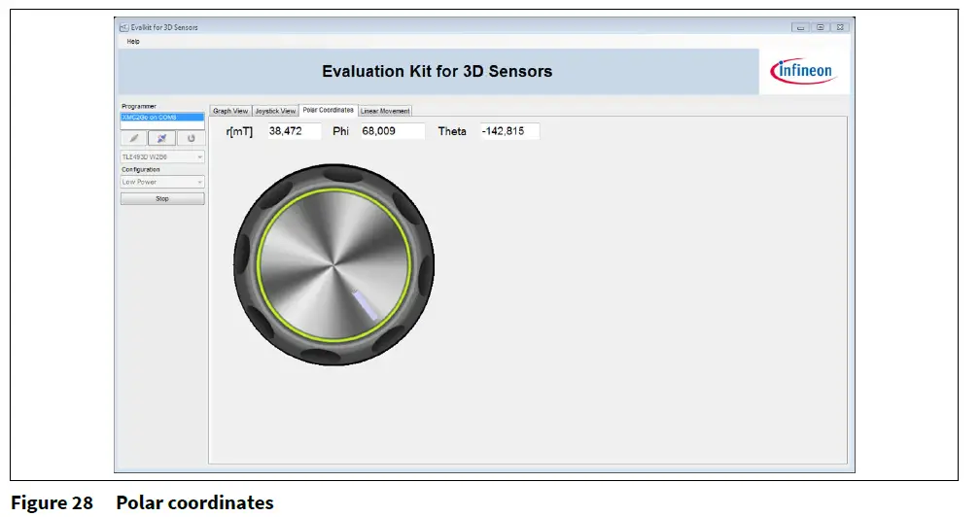Click the center of the rotary knob

[x=333, y=264]
